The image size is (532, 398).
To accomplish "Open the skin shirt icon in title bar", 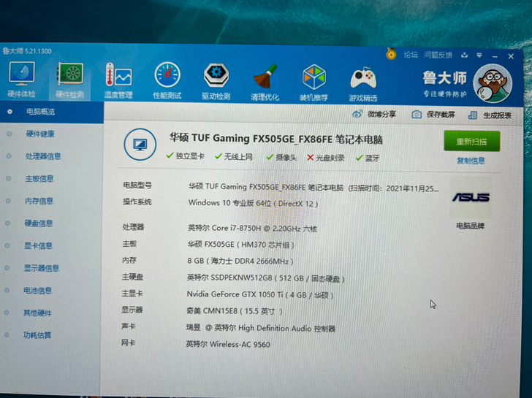I will pos(465,55).
